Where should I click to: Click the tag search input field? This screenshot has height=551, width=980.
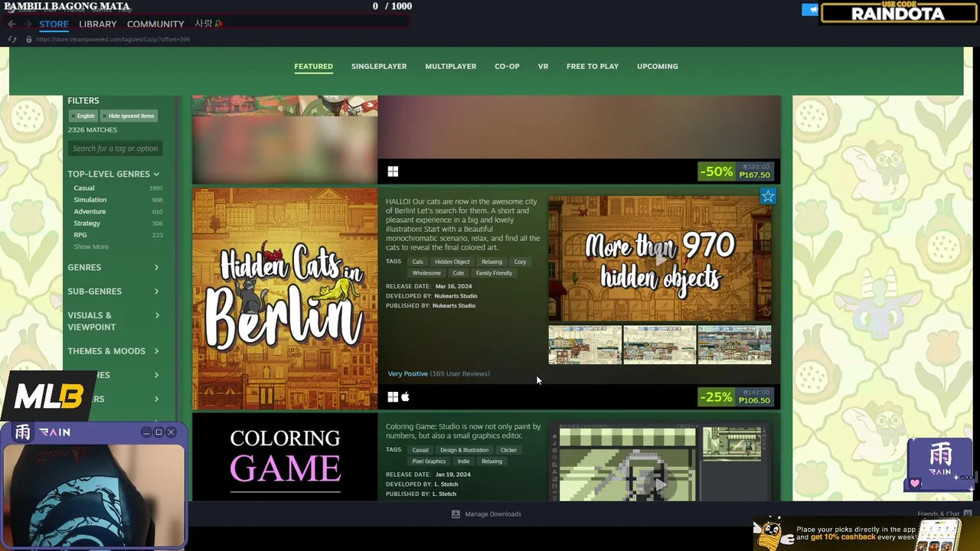tap(115, 148)
